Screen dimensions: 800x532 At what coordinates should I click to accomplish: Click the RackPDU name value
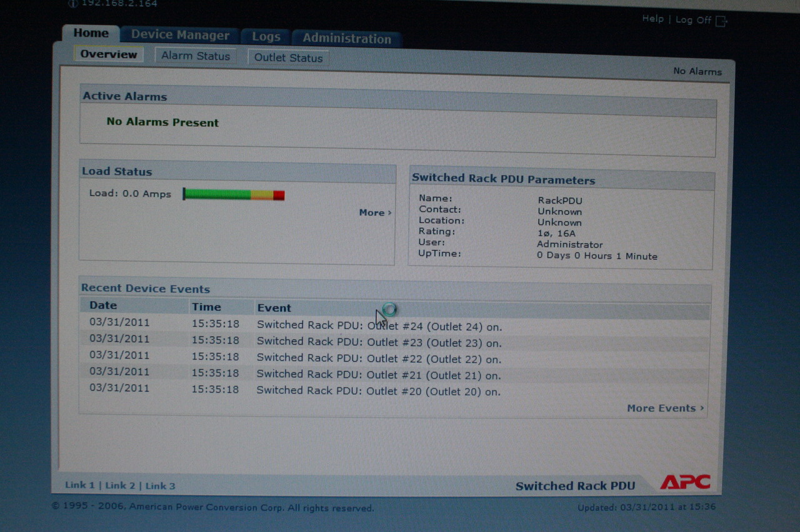click(560, 200)
